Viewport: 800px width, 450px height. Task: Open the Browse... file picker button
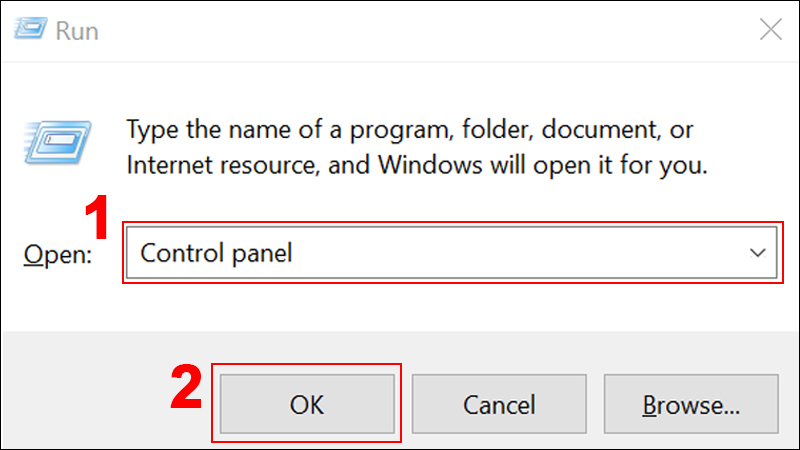pos(691,405)
